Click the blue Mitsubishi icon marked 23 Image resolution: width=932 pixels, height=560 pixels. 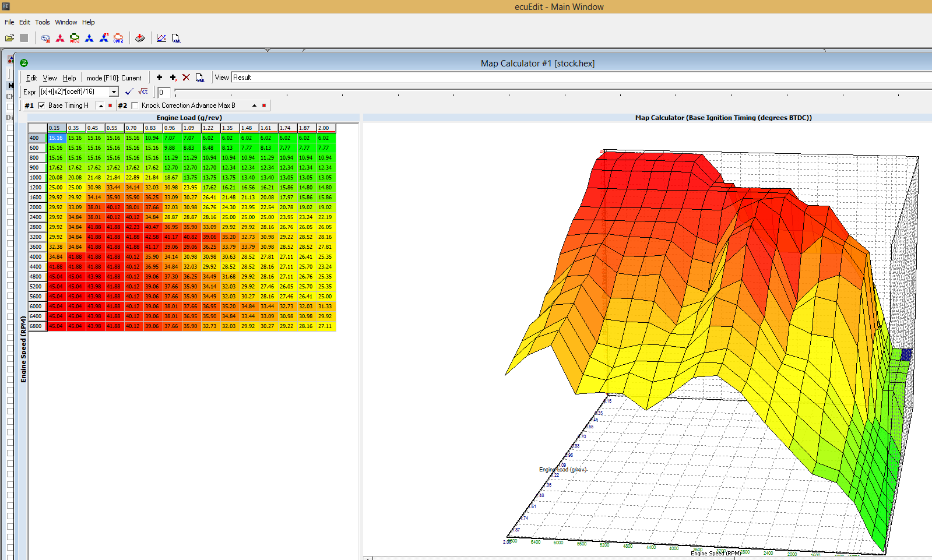(104, 38)
